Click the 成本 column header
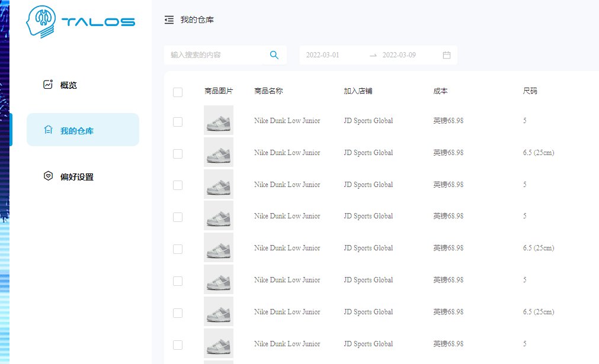599x364 pixels. [x=440, y=91]
